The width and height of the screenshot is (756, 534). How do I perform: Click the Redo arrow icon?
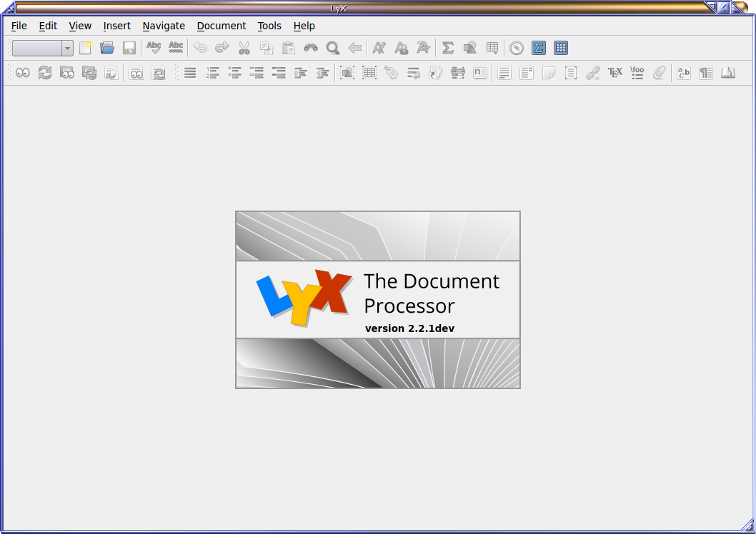tap(222, 48)
